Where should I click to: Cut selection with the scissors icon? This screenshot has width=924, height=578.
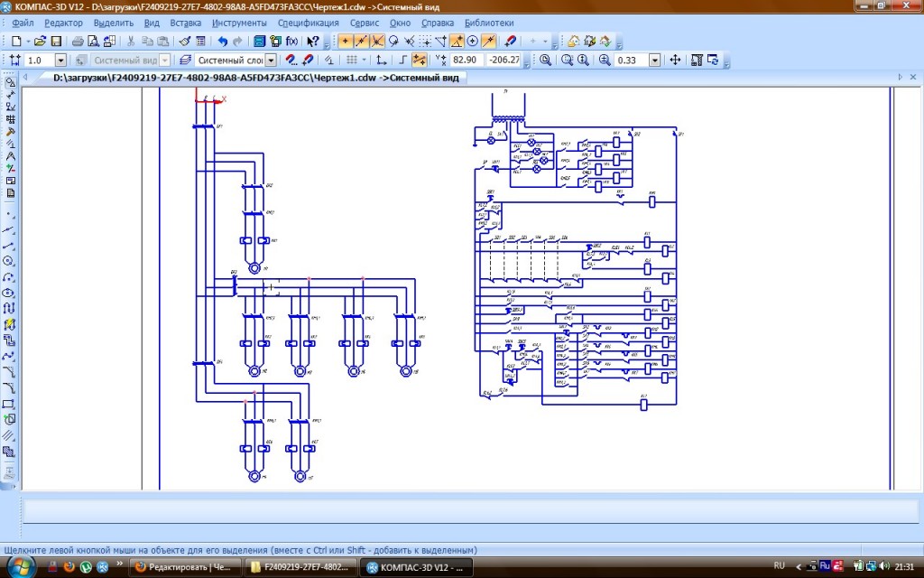point(131,42)
